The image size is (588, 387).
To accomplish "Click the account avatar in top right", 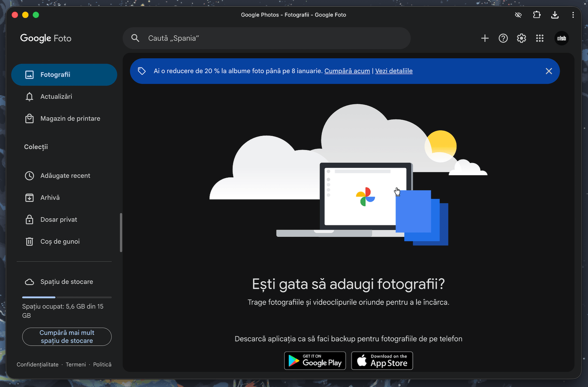I will pyautogui.click(x=561, y=38).
